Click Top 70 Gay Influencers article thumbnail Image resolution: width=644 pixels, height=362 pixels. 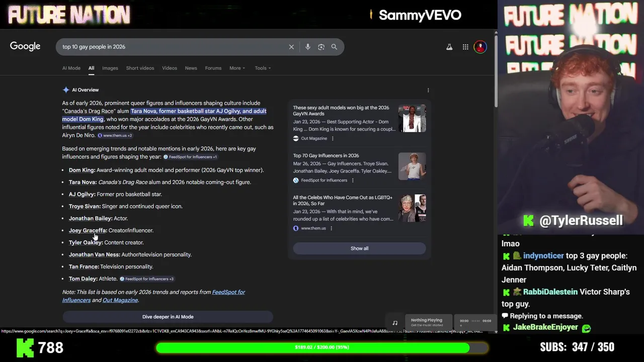[412, 166]
